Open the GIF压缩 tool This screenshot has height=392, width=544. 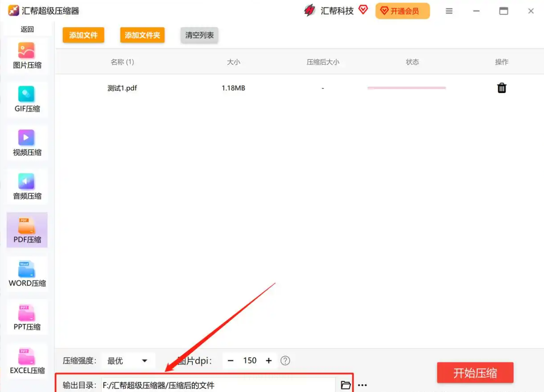point(27,100)
